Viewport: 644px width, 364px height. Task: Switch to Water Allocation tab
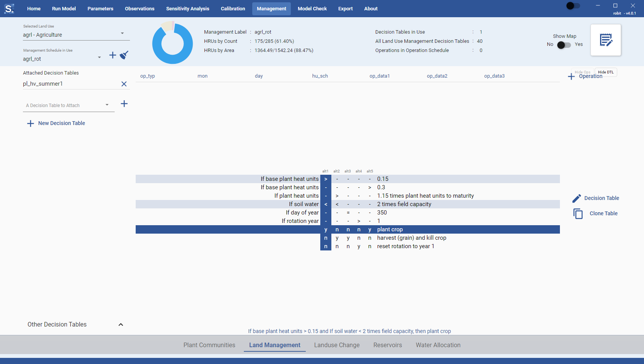pyautogui.click(x=438, y=345)
